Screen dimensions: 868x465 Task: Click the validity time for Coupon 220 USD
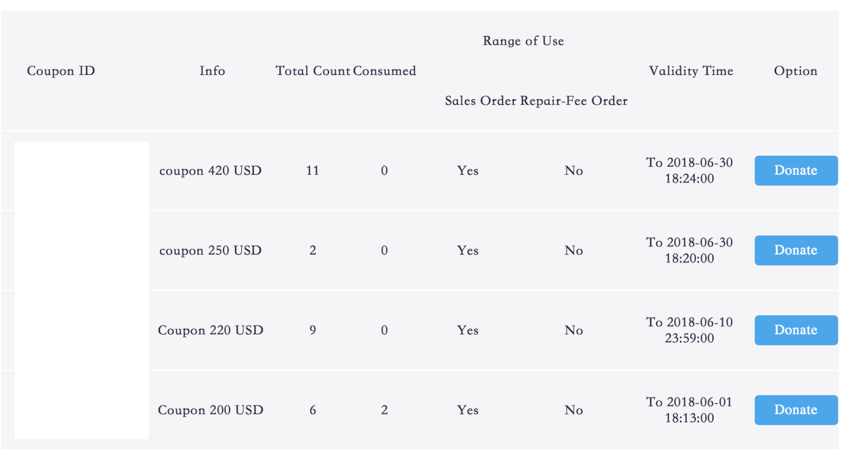point(689,330)
